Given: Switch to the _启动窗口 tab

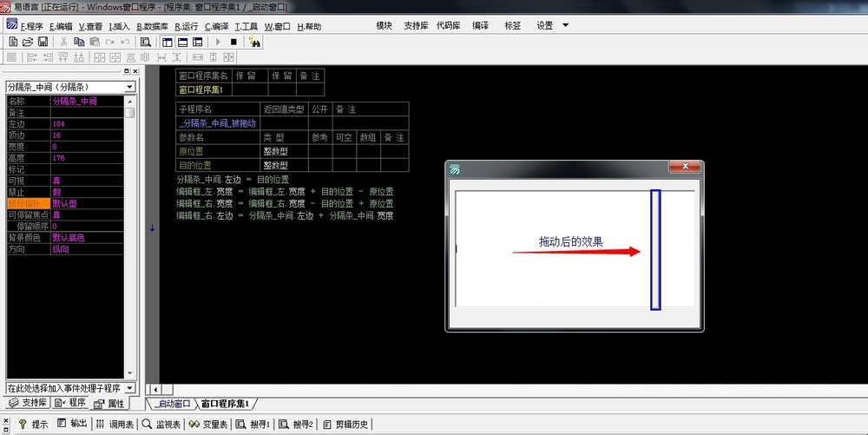Looking at the screenshot, I should 172,404.
